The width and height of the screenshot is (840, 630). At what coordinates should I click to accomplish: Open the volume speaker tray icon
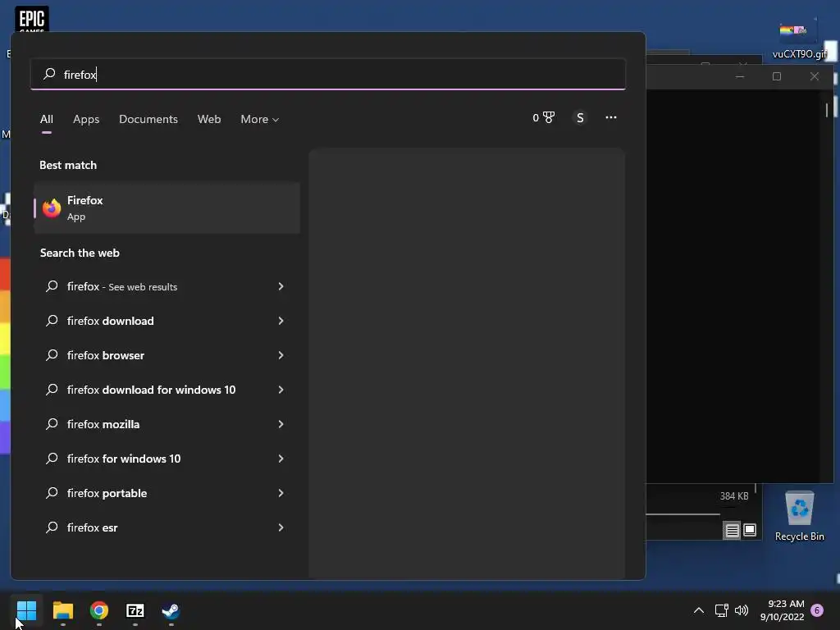pos(742,610)
